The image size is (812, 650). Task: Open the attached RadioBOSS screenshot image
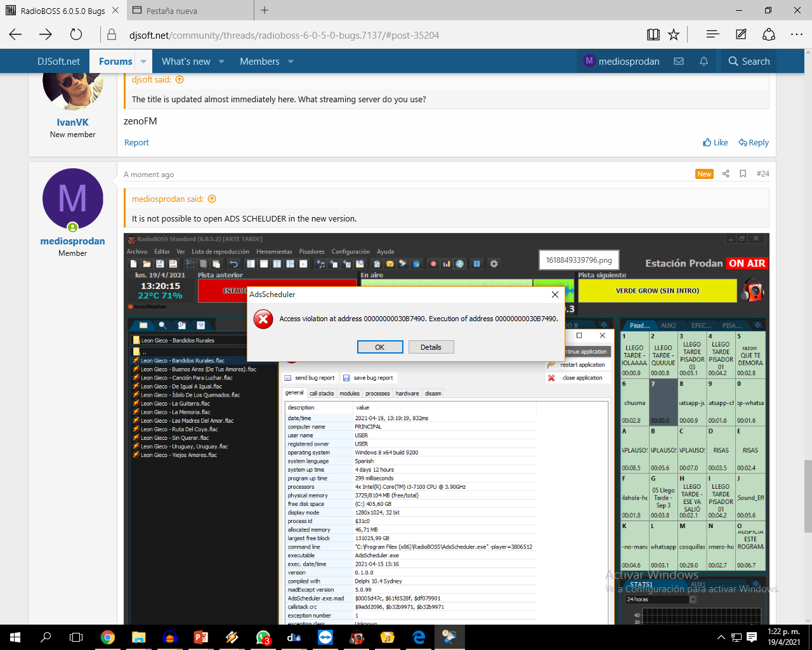447,428
